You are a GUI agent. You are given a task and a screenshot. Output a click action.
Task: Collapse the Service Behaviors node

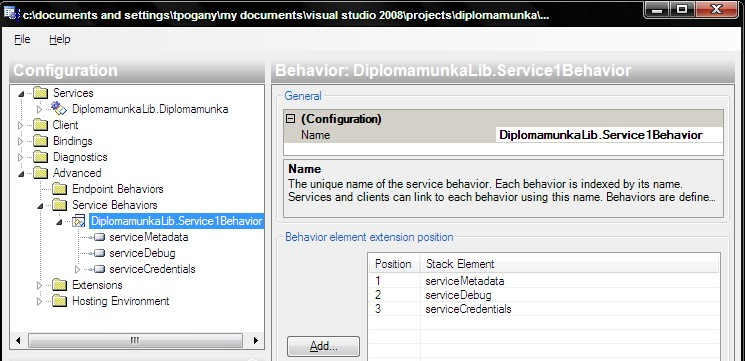click(40, 206)
